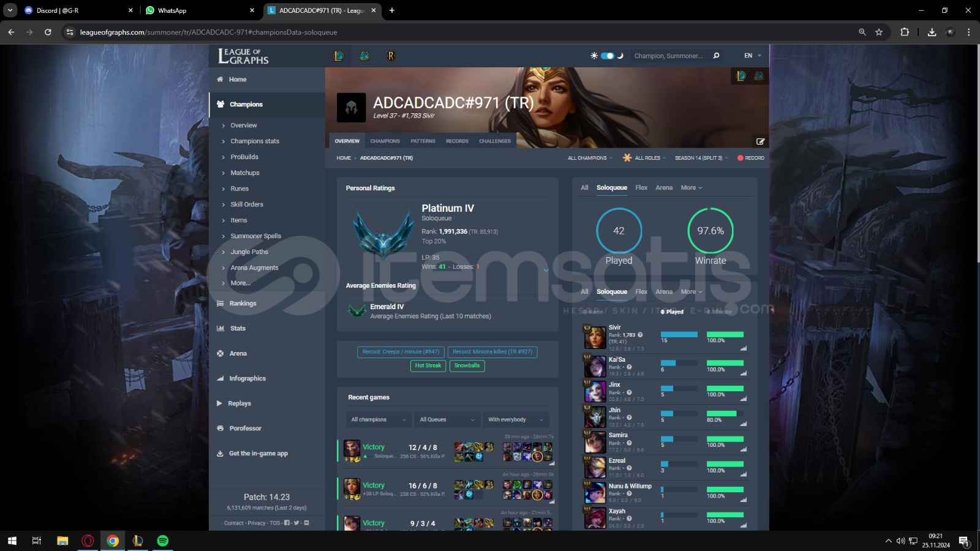Click the Kai'Sa champion portrait
This screenshot has width=980, height=551.
(x=594, y=365)
